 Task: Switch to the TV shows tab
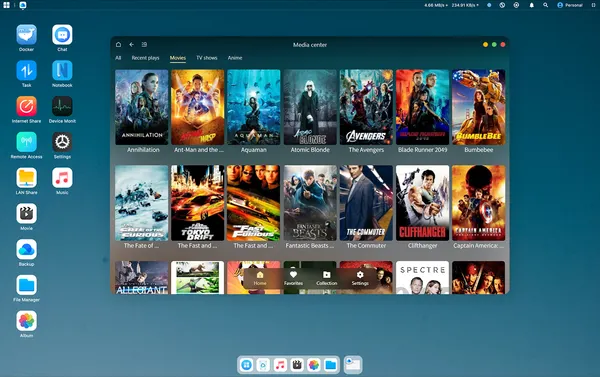click(x=207, y=58)
